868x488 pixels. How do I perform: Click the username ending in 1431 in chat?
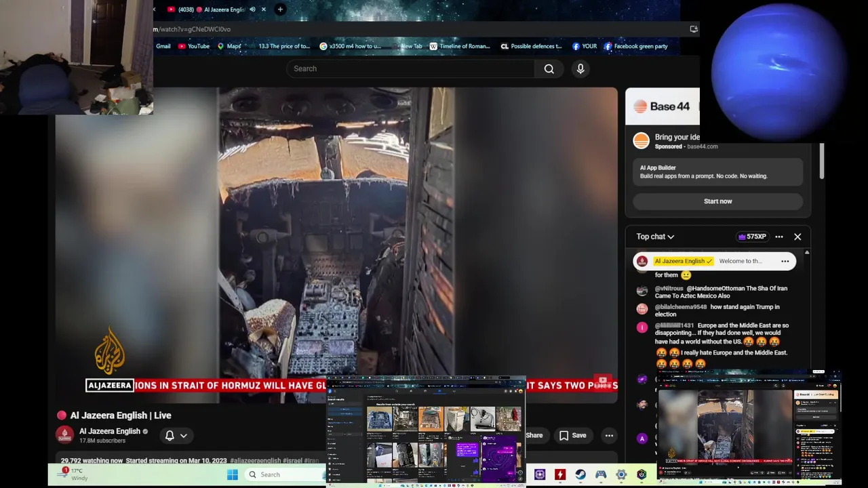tap(674, 325)
